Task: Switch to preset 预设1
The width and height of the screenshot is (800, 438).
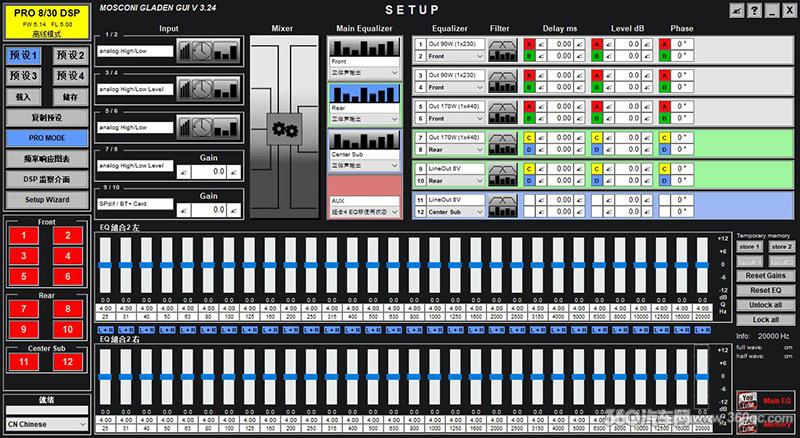Action: (23, 55)
